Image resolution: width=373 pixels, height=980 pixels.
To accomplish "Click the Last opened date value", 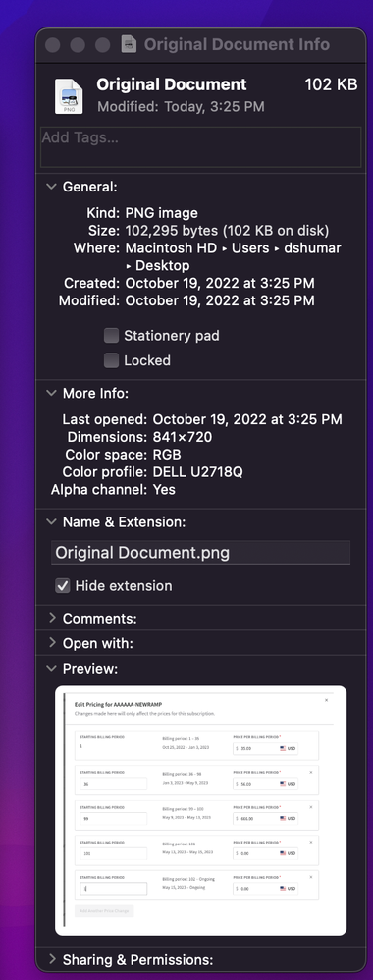I will click(247, 419).
